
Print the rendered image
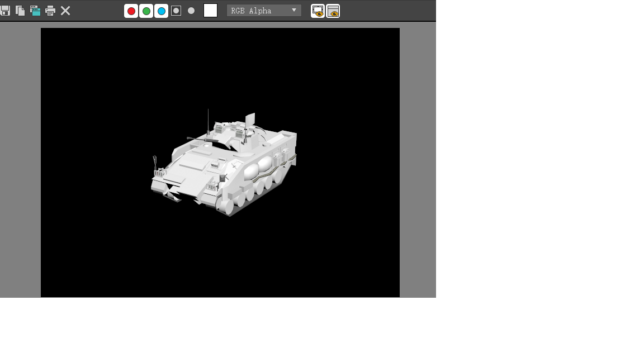tap(50, 11)
